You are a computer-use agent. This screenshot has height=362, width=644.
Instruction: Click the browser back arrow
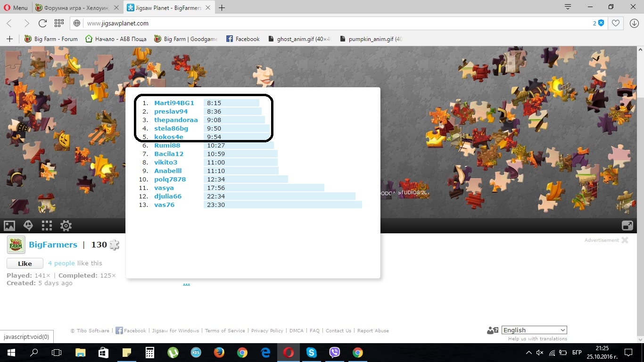[9, 23]
